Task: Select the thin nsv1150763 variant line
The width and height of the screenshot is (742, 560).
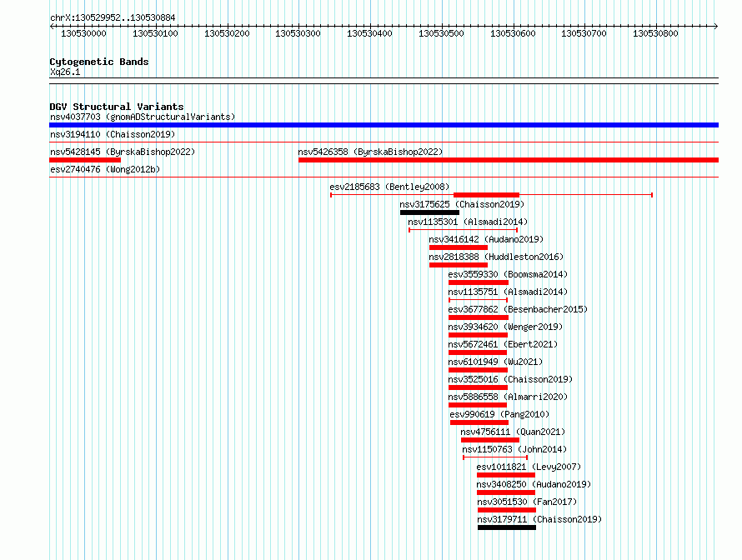Action: (495, 457)
